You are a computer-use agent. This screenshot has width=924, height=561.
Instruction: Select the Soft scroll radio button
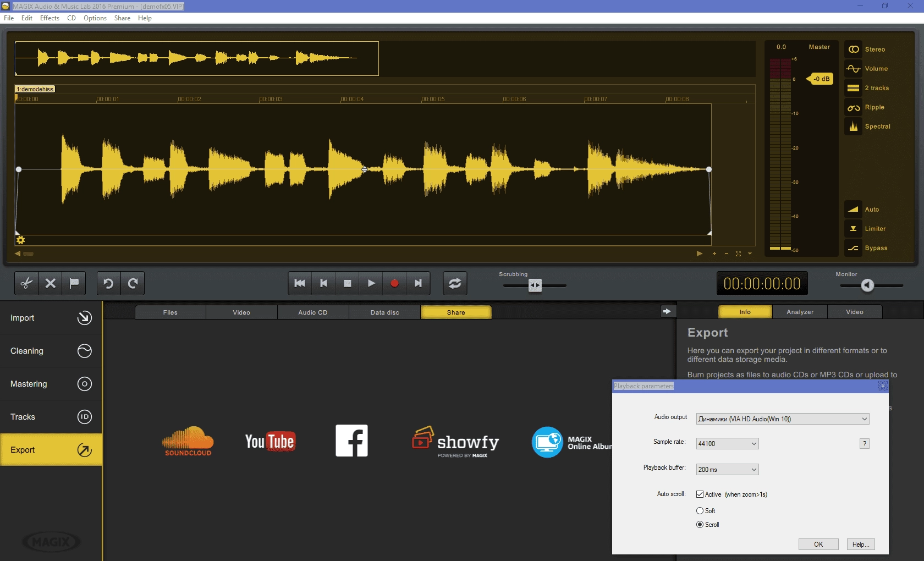pos(700,511)
